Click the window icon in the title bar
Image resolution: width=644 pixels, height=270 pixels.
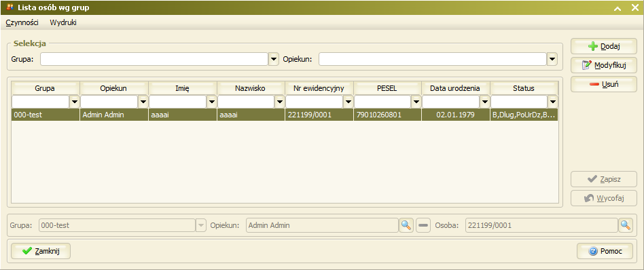coord(10,7)
